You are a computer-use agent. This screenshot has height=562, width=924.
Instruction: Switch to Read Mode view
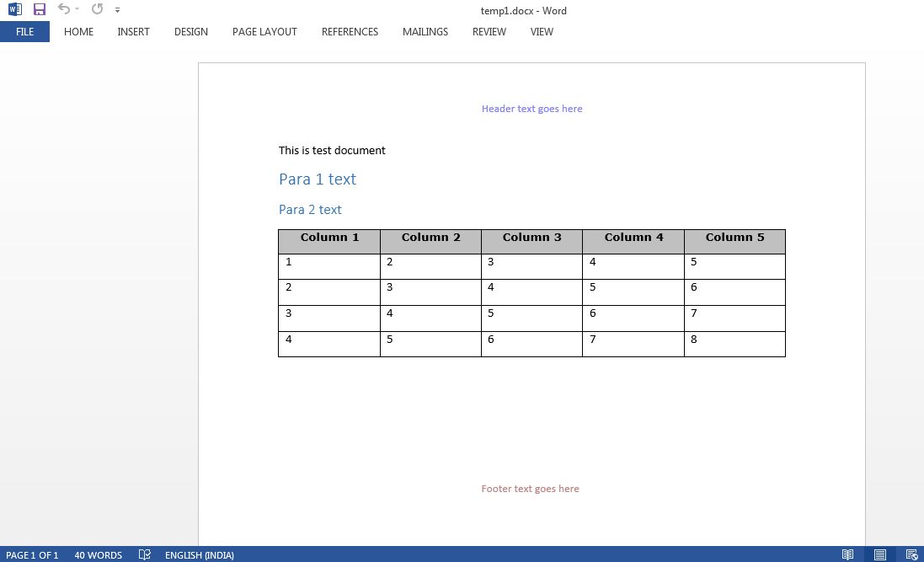click(847, 554)
